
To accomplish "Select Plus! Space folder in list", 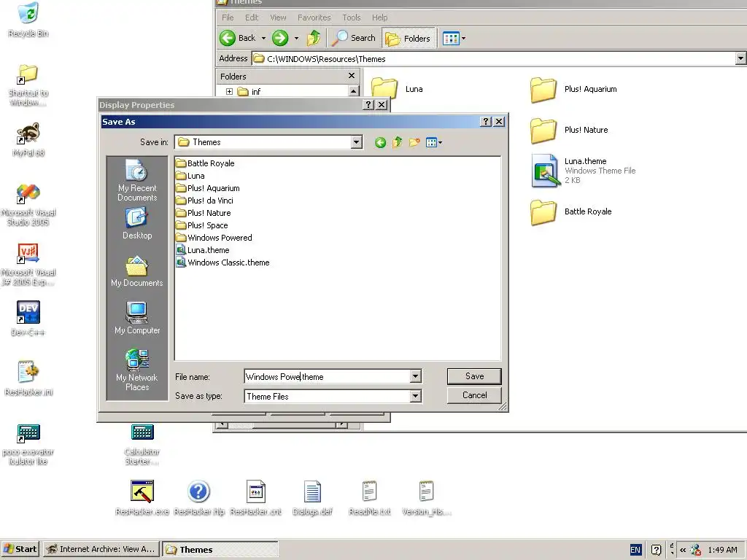I will pos(202,225).
